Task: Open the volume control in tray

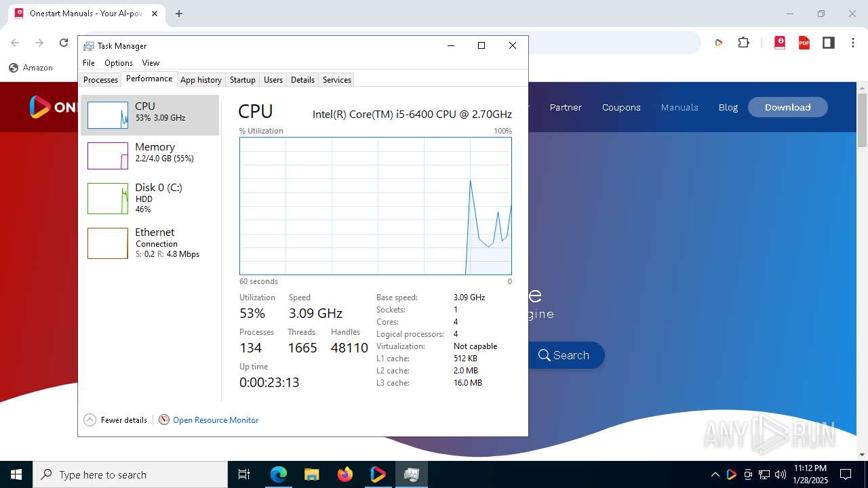Action: [x=781, y=474]
